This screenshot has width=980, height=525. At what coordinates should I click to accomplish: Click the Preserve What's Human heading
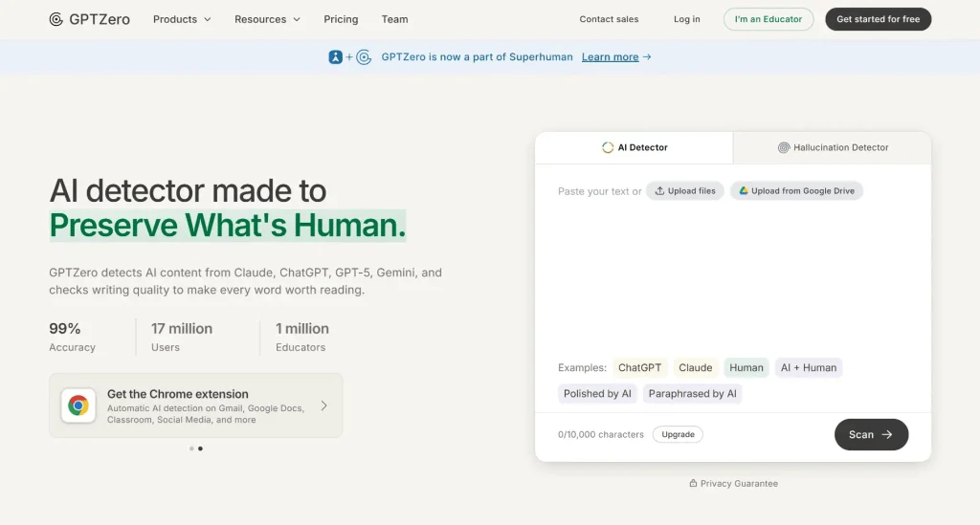(228, 226)
